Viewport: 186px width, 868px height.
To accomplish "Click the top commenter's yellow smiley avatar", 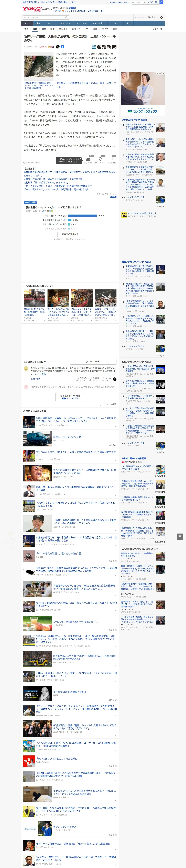I will coord(26,369).
